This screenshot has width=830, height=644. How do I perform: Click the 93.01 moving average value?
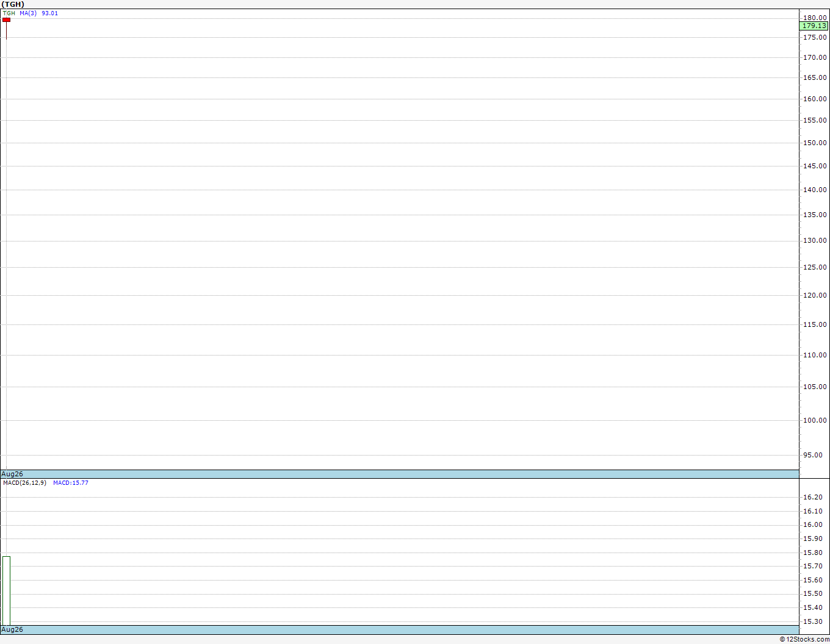coord(50,13)
